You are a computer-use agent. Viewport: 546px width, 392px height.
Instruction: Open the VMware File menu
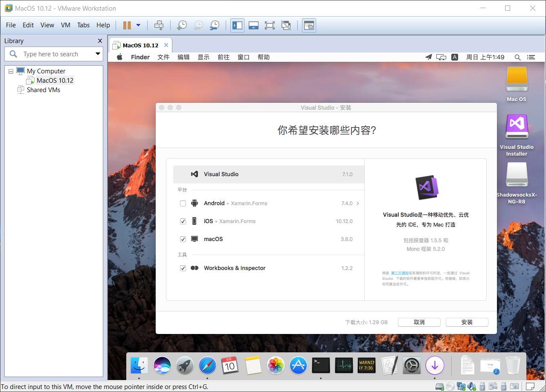point(11,25)
